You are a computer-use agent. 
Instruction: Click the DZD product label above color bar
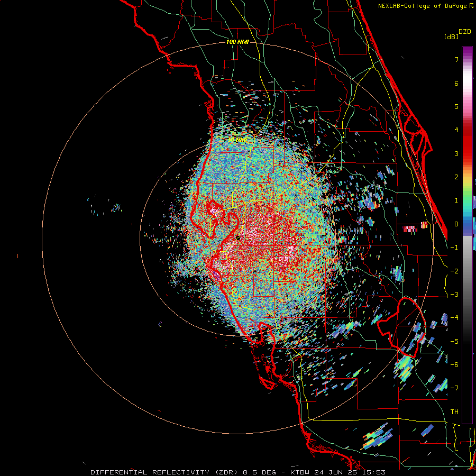465,32
